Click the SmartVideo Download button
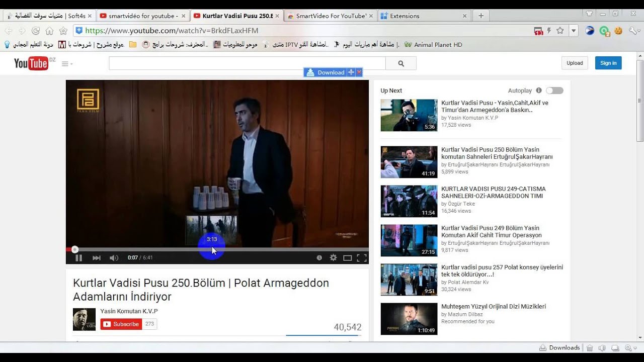The image size is (644, 362). click(x=326, y=72)
